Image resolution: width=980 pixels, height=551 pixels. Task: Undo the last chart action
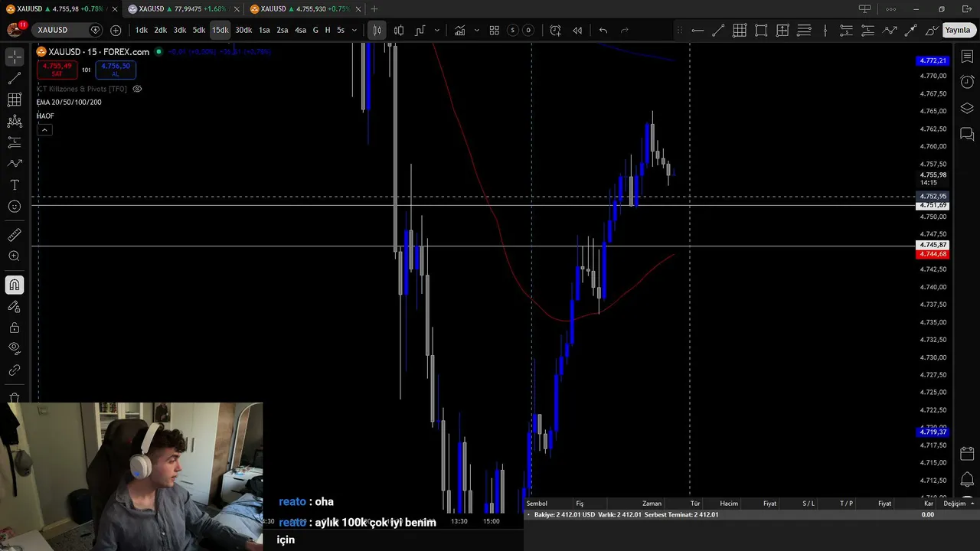603,30
